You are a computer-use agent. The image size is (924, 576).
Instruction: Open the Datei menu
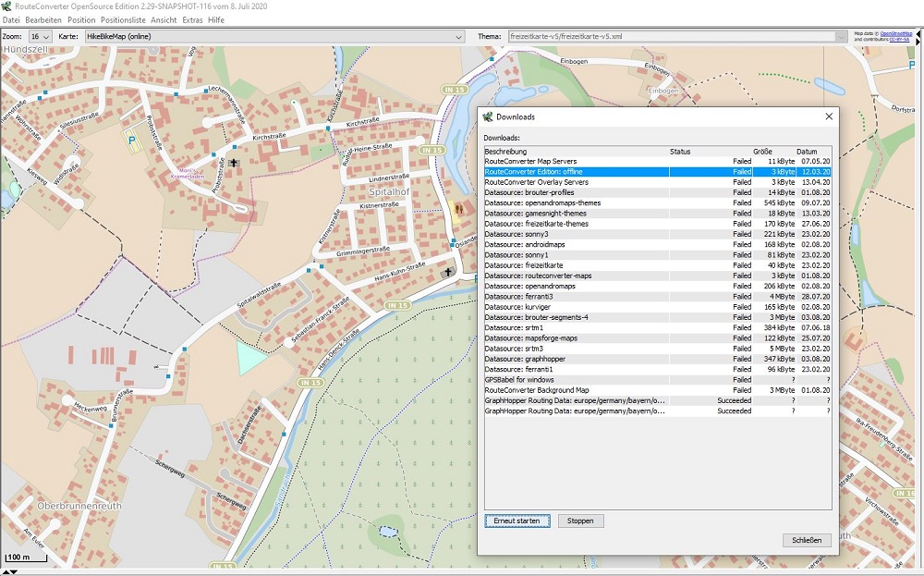[x=11, y=20]
